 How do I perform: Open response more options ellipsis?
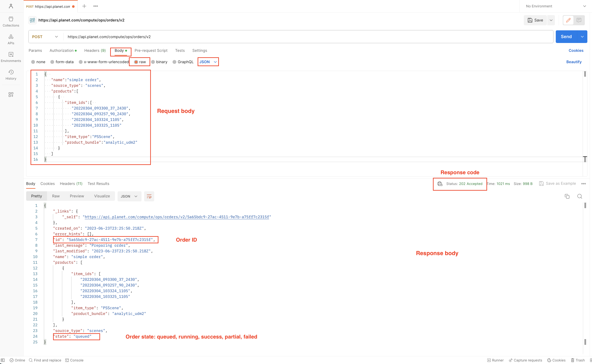[x=583, y=184]
